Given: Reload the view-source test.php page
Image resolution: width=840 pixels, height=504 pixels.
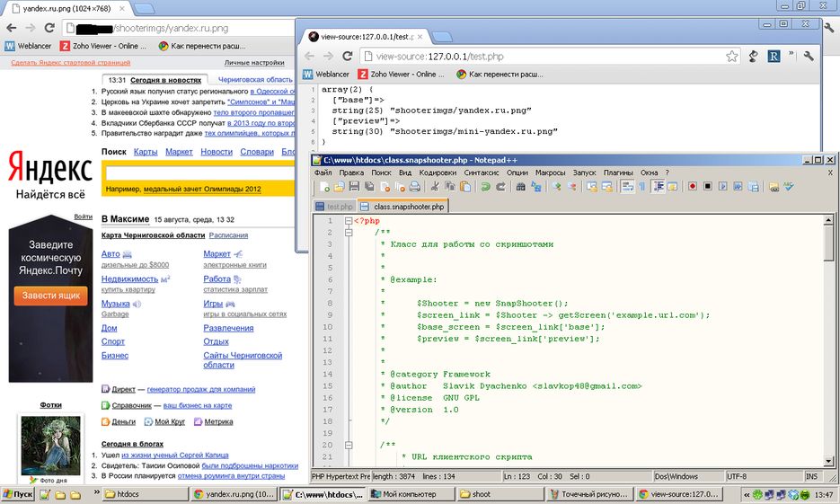Looking at the screenshot, I should click(x=347, y=56).
